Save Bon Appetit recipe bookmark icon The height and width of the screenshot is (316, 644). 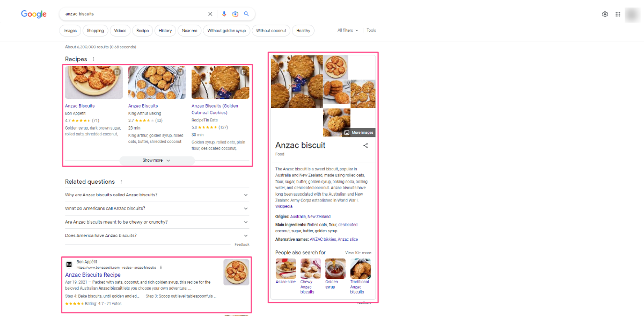point(117,71)
